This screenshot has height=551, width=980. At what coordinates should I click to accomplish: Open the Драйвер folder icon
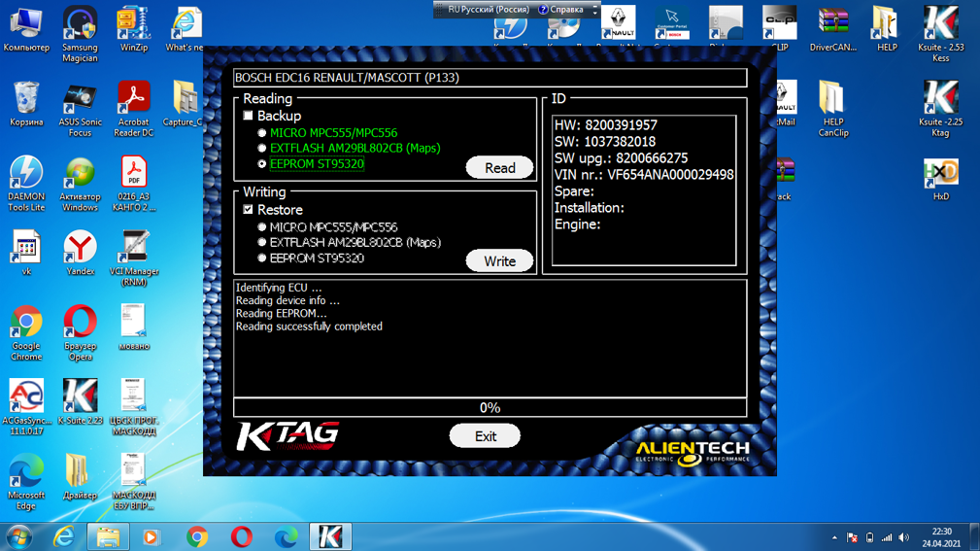[x=80, y=476]
